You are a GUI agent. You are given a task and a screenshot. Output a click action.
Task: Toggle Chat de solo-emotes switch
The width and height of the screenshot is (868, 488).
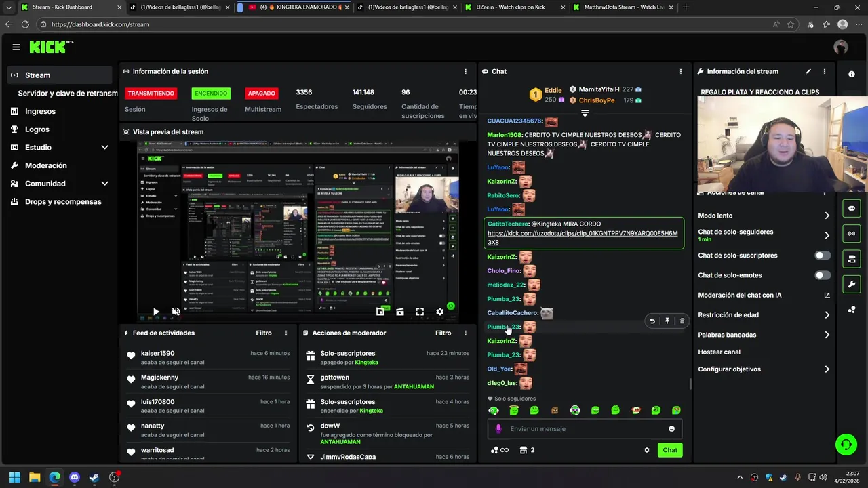coord(822,275)
